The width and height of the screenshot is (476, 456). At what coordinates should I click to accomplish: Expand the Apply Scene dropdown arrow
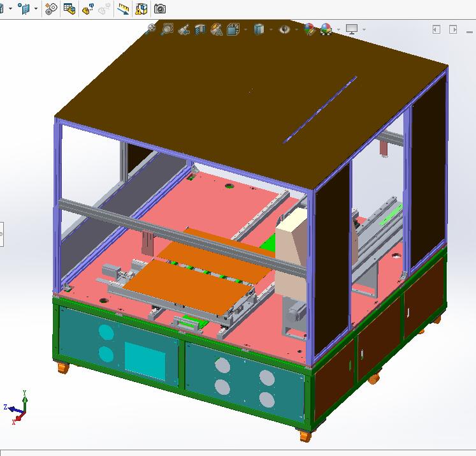tap(338, 30)
